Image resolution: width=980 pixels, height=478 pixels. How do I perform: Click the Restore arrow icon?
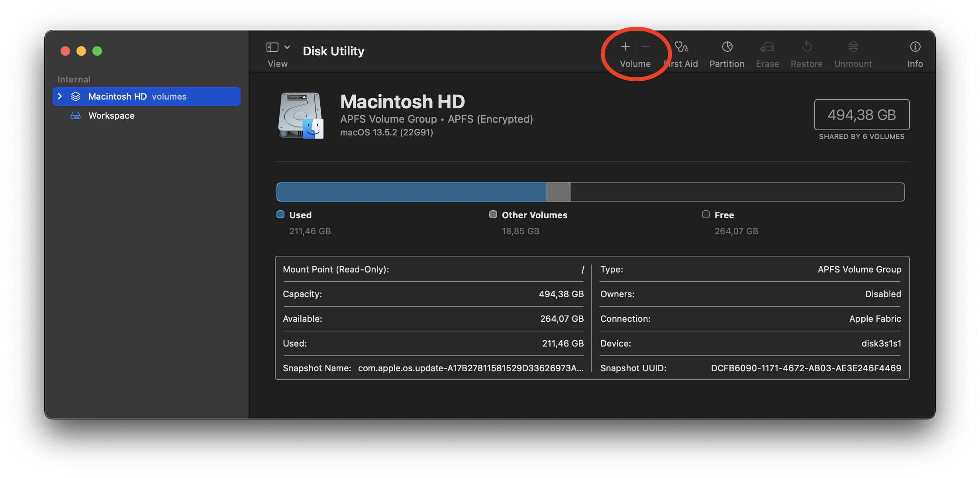[x=807, y=47]
